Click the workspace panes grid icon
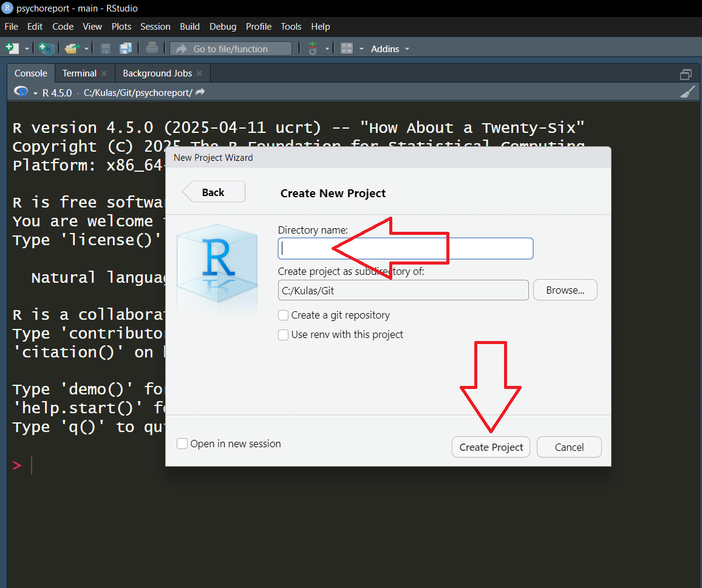Viewport: 702px width, 588px height. click(347, 49)
